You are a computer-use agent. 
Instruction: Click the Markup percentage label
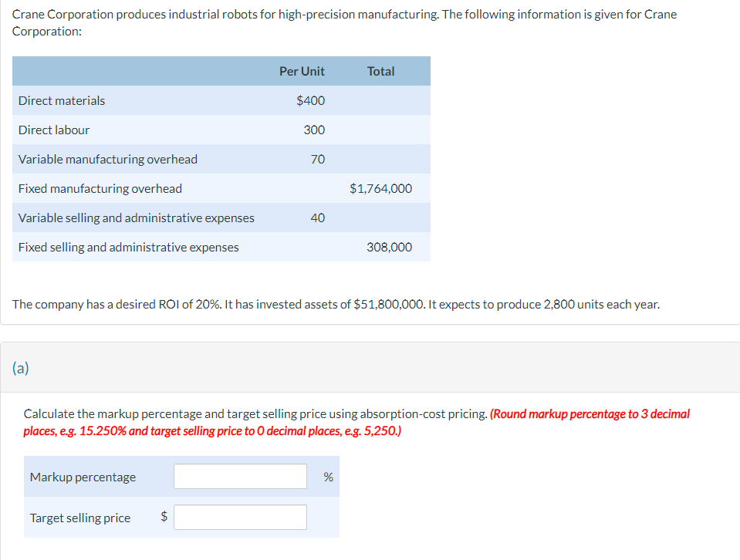pos(83,477)
